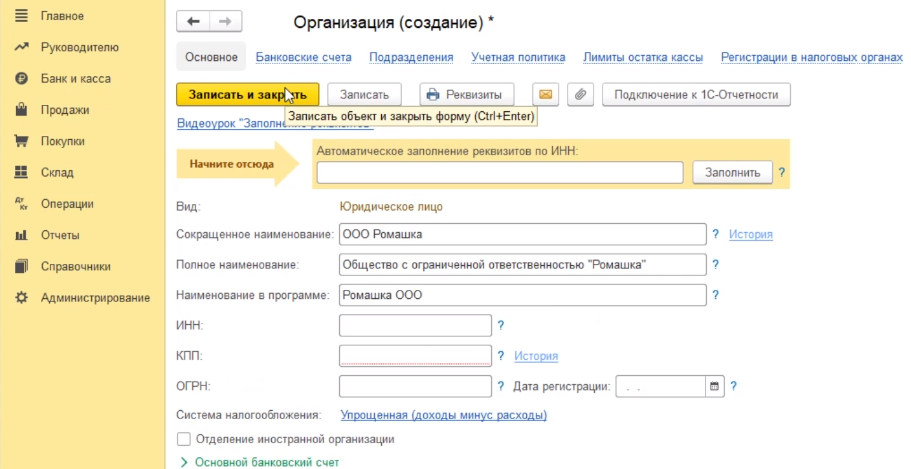Click the envelope email icon button
The width and height of the screenshot is (911, 469).
(x=545, y=94)
